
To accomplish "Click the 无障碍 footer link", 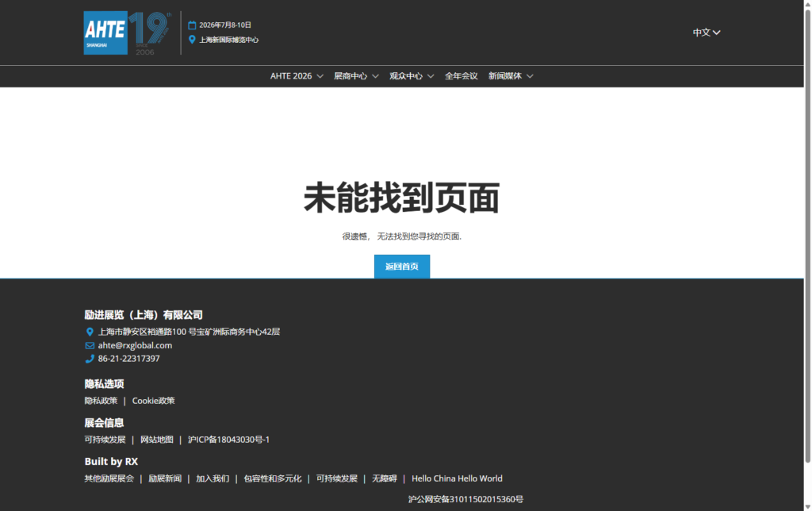I will coord(385,478).
